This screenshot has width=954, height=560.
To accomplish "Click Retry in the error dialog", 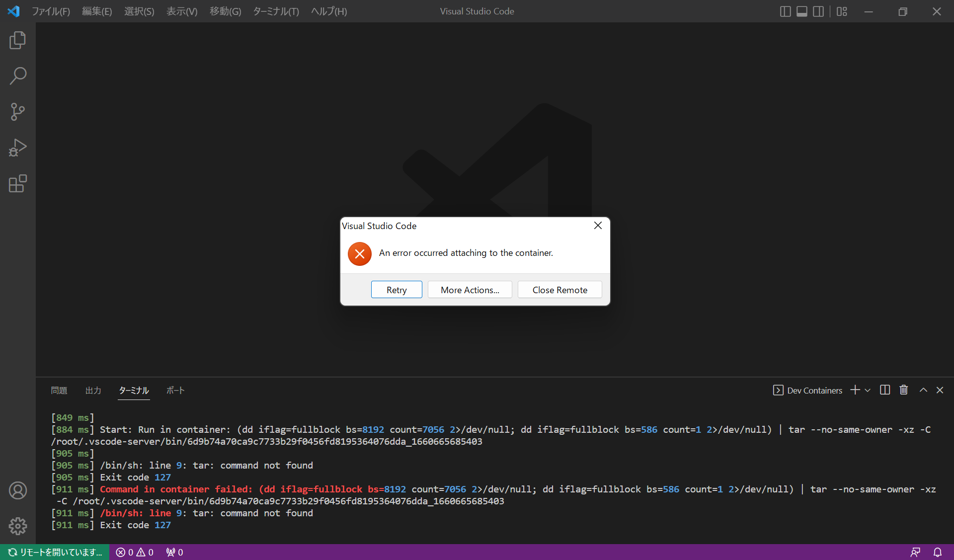I will coord(397,290).
